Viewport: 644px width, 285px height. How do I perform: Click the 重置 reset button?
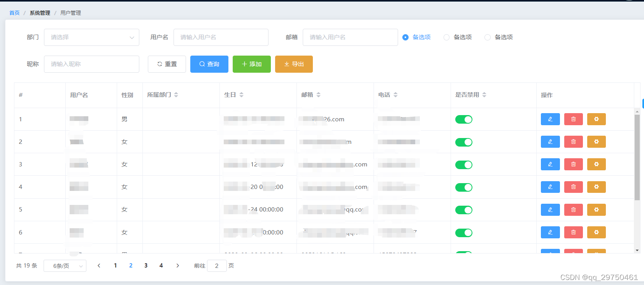pyautogui.click(x=167, y=64)
